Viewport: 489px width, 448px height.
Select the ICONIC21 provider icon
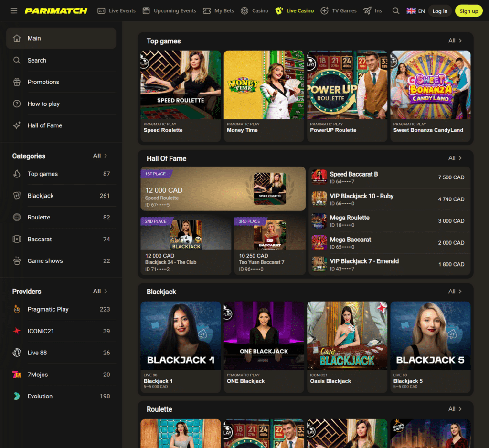pos(17,331)
